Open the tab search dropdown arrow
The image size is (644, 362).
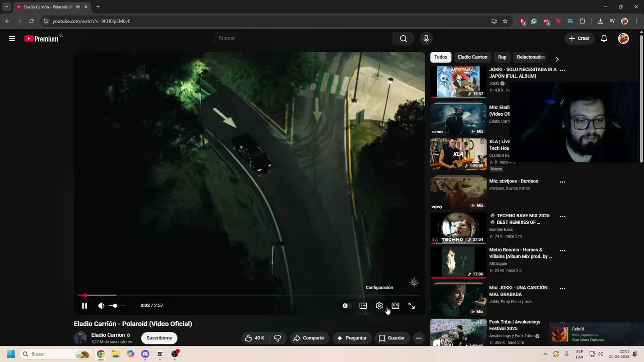7,7
